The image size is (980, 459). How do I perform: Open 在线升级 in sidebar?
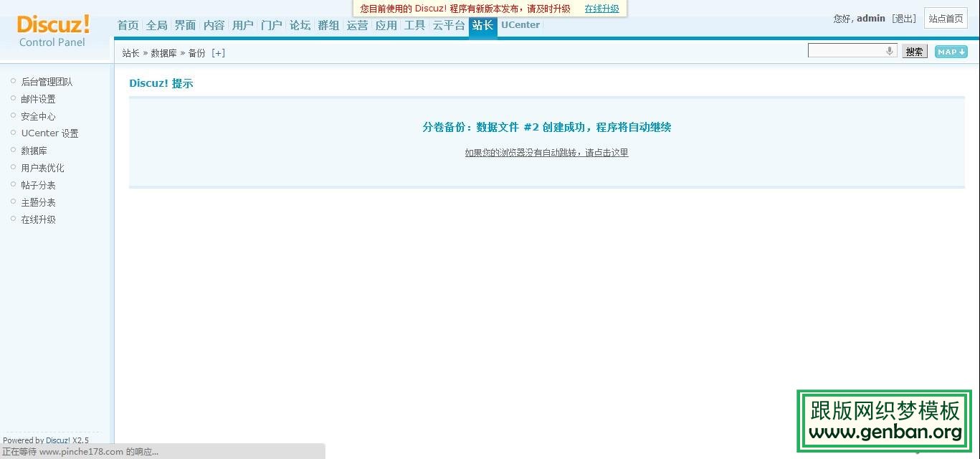38,219
